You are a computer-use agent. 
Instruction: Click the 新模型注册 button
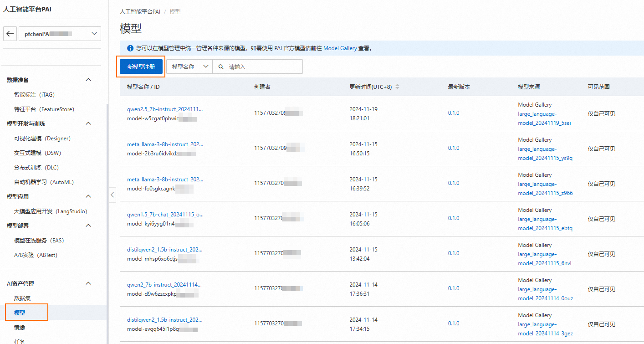[141, 67]
